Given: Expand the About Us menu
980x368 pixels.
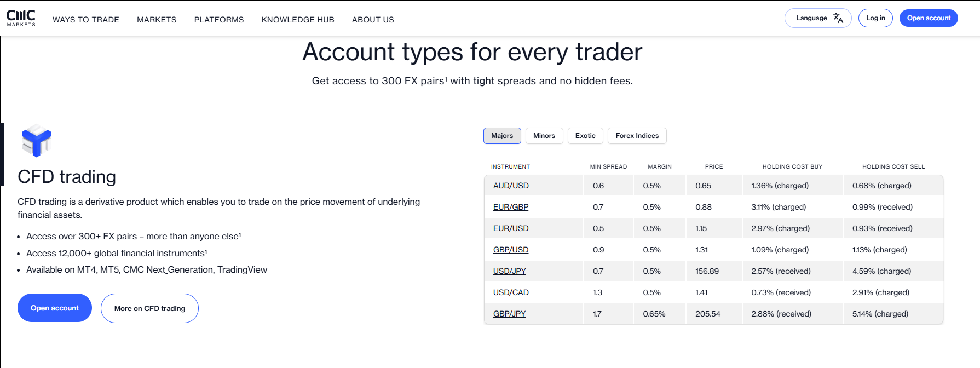Looking at the screenshot, I should [373, 20].
